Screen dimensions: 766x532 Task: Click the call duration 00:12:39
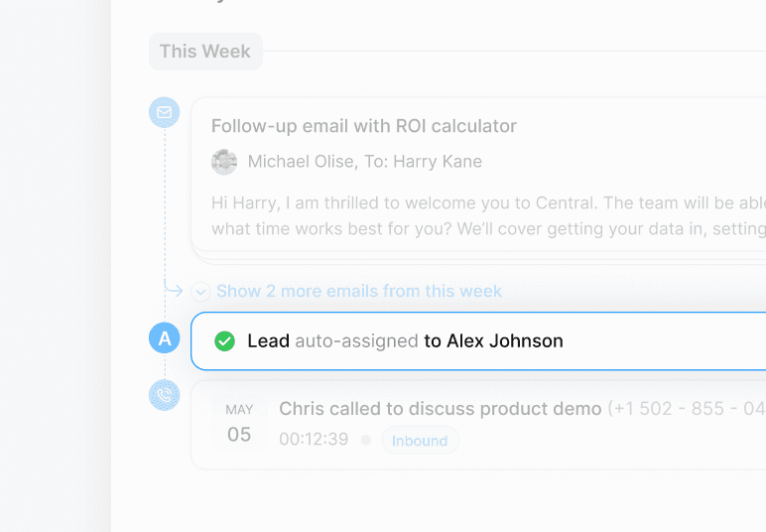point(314,439)
